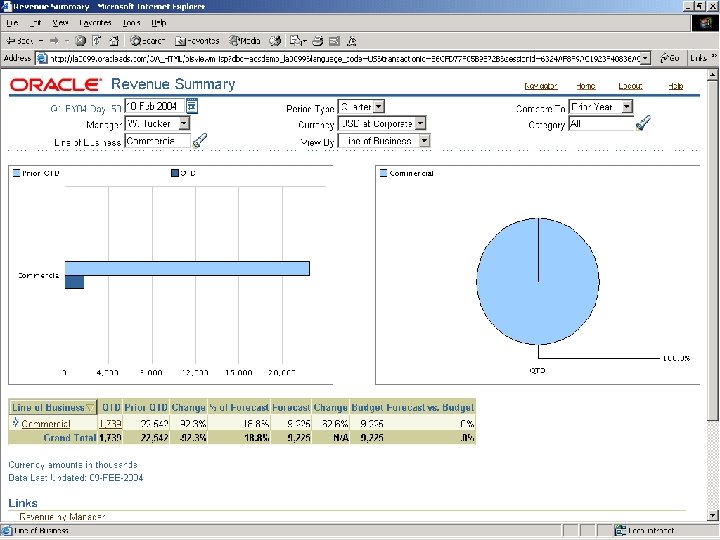
Task: Click the Prior QTD column header
Action: tap(146, 407)
